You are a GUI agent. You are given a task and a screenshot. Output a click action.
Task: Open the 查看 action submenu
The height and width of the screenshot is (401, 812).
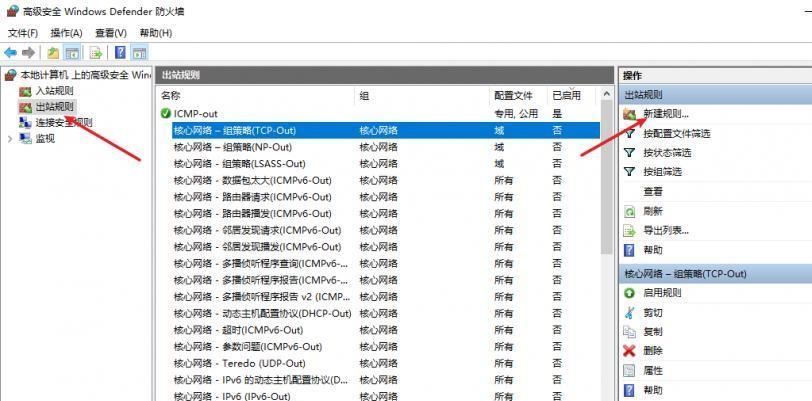point(652,191)
